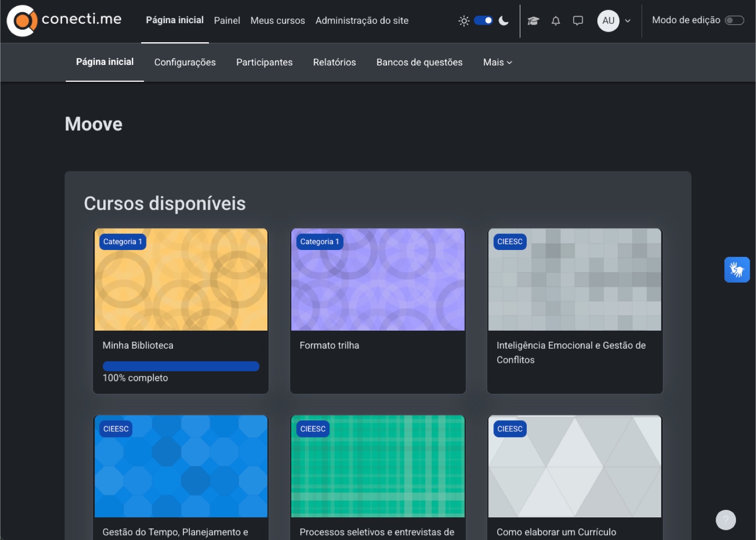Enable the Modo de edição switch

point(734,21)
